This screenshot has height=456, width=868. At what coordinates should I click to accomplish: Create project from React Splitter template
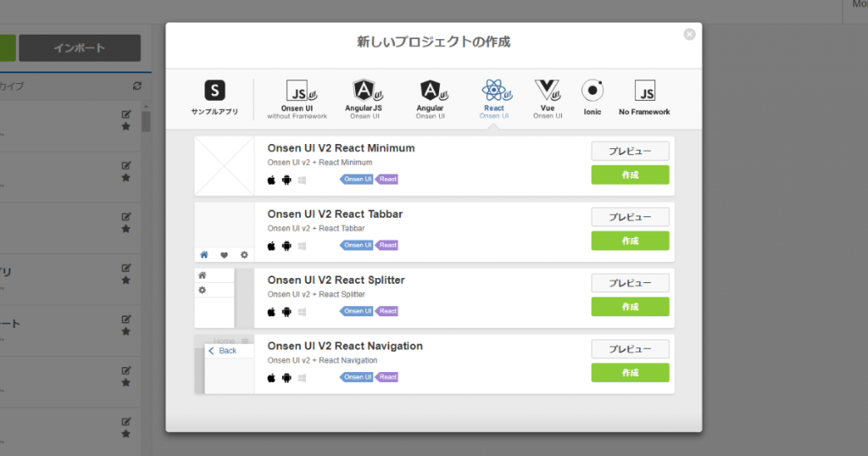coord(630,307)
